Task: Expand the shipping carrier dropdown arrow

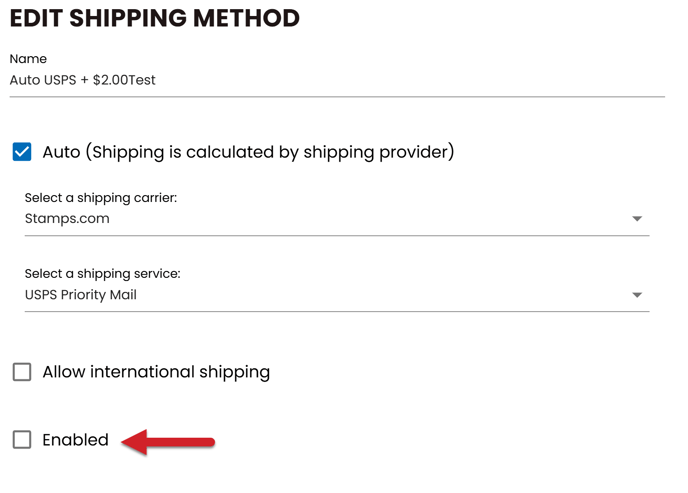Action: point(637,219)
